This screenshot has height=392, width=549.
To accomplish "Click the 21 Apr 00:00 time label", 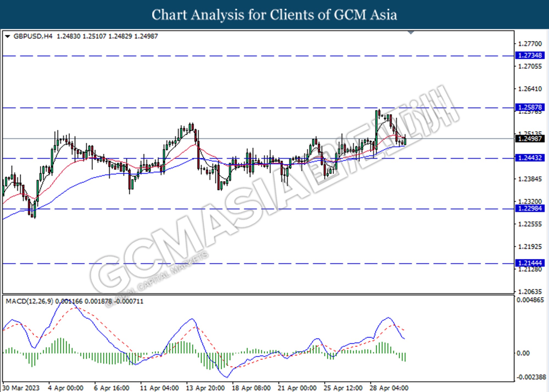I will click(x=297, y=388).
